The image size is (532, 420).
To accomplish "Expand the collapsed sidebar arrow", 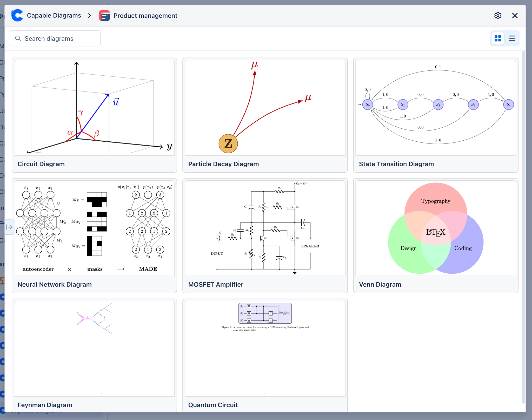I will (9, 227).
